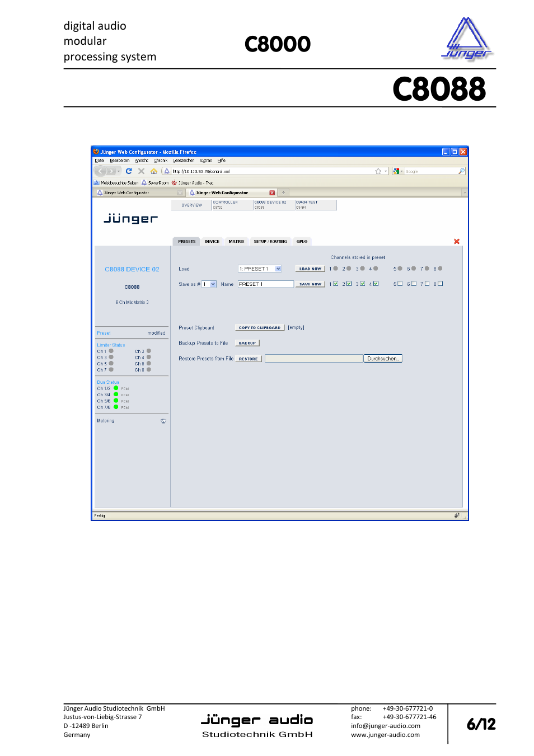Click the Limiter Status Ch 2 indicator

point(149,351)
